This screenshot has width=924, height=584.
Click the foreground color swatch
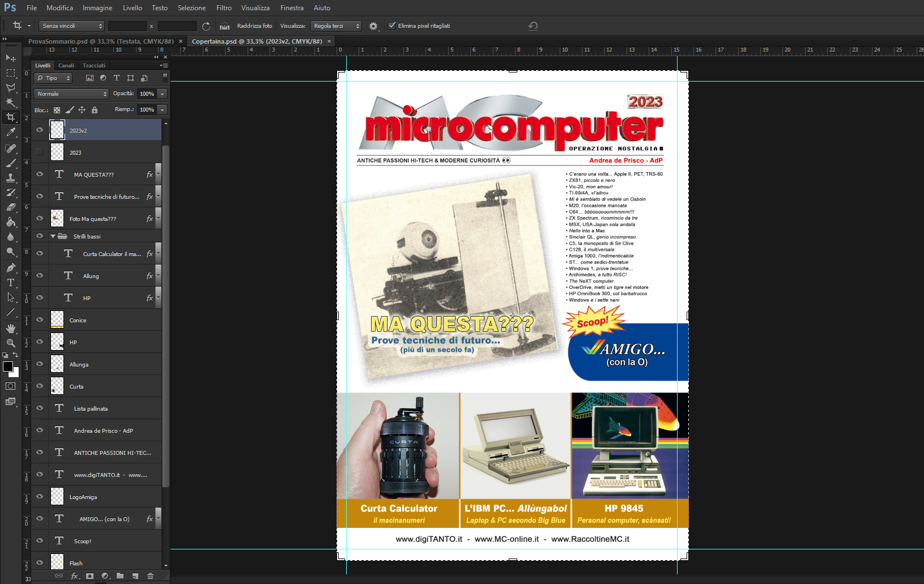point(7,366)
